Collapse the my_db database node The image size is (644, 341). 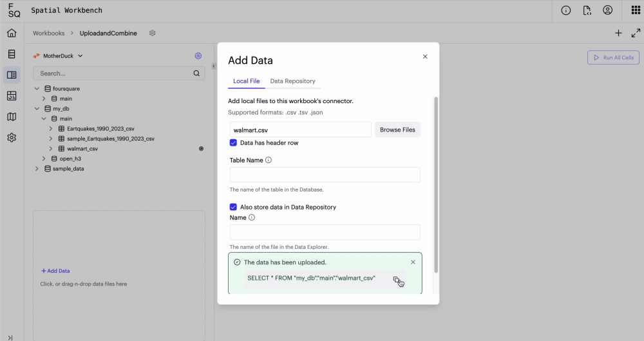point(37,108)
